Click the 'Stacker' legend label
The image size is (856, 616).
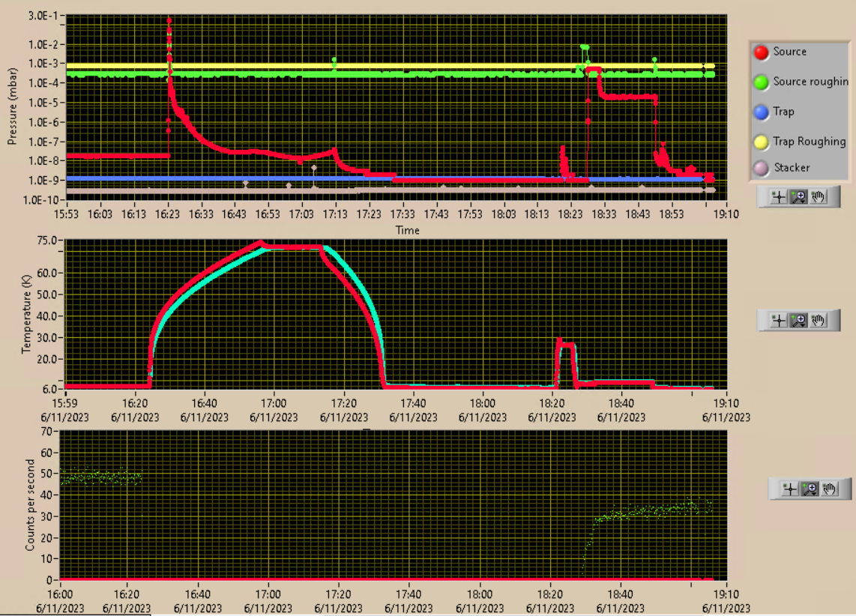(792, 168)
